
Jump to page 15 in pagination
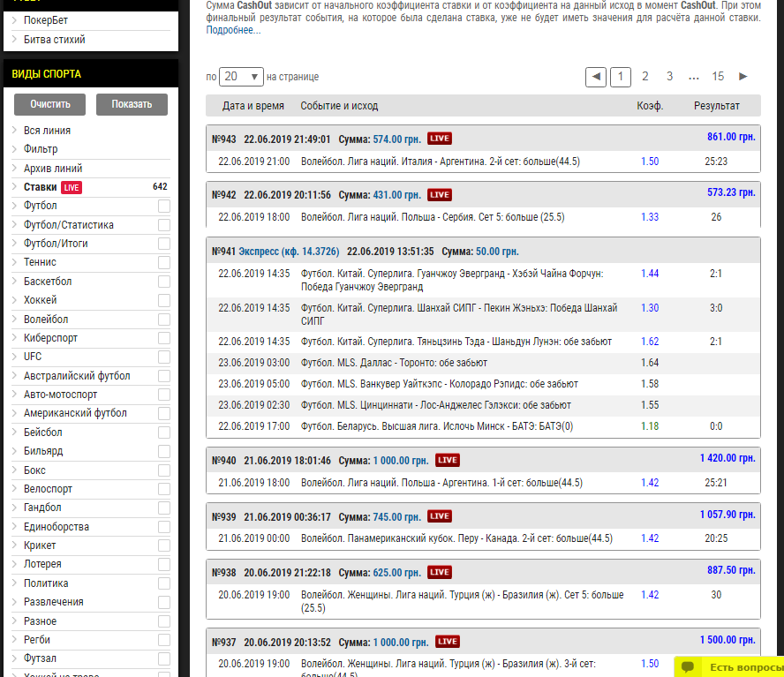(x=718, y=77)
